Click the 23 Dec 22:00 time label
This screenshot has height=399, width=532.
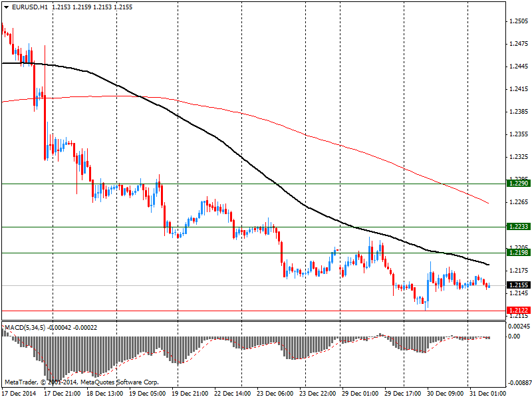pyautogui.click(x=318, y=394)
